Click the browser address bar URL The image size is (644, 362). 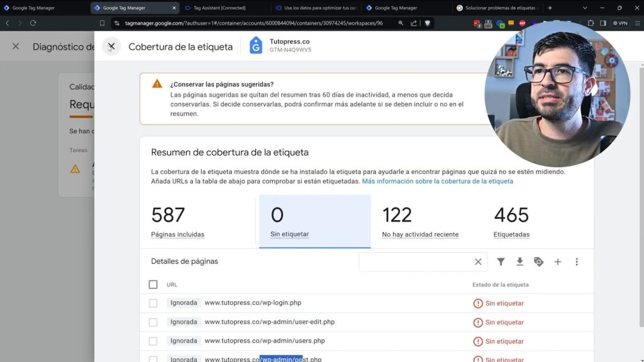pyautogui.click(x=254, y=23)
